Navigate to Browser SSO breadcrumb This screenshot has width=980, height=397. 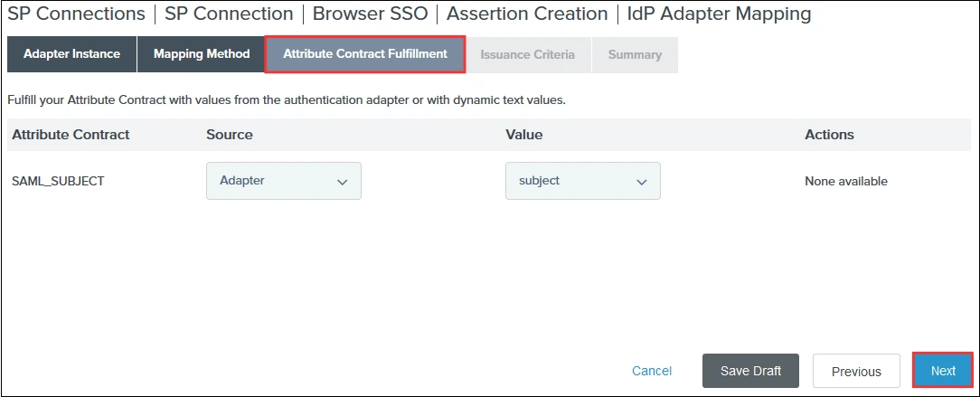(x=370, y=14)
